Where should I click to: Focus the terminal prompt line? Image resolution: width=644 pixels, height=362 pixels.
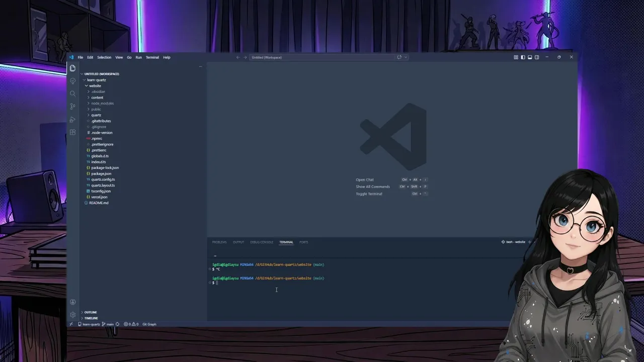click(215, 283)
